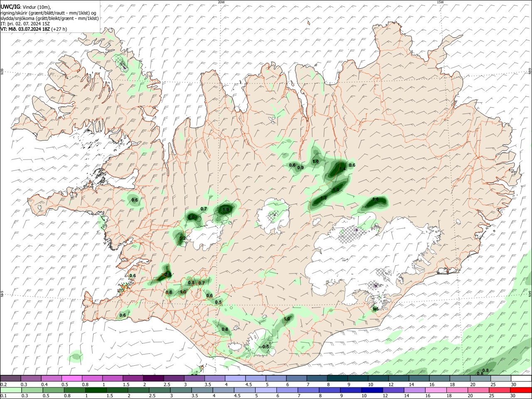Screen dimensions: 532x399
Task: Click the legend description 'slydda/snjókoma (grátt/bleikt/grænt - mm/1klst)'
Action: pyautogui.click(x=49, y=18)
